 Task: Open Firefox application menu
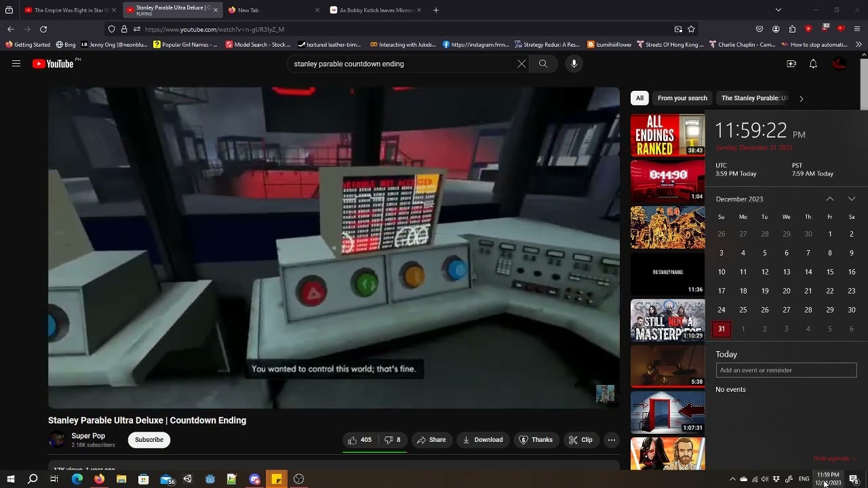tap(857, 29)
